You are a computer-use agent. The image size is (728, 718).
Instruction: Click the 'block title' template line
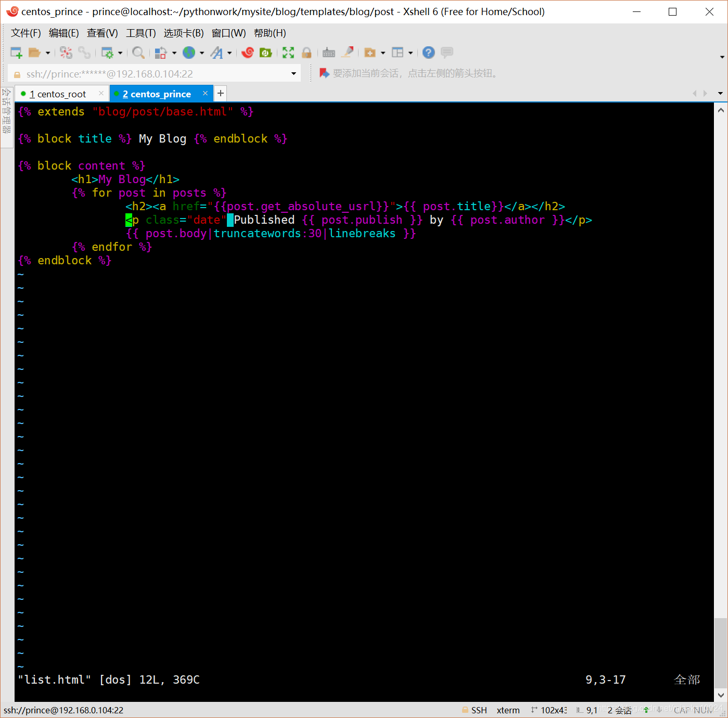click(152, 139)
